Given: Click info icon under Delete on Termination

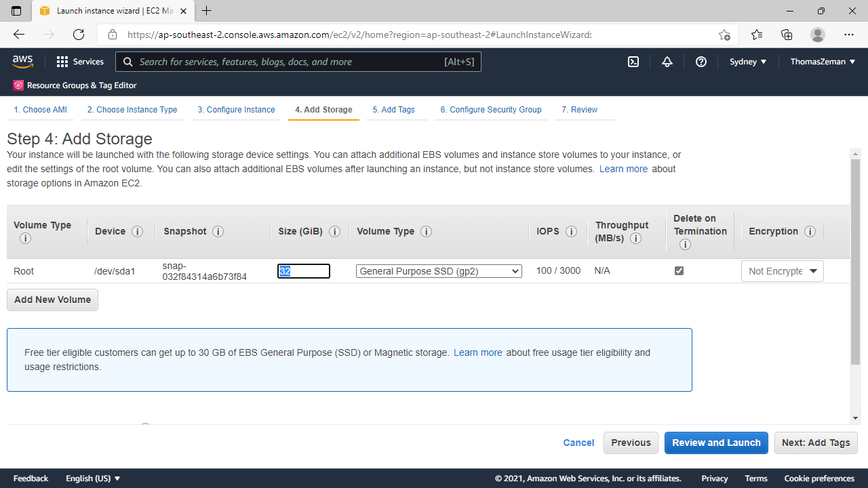Looking at the screenshot, I should (685, 244).
